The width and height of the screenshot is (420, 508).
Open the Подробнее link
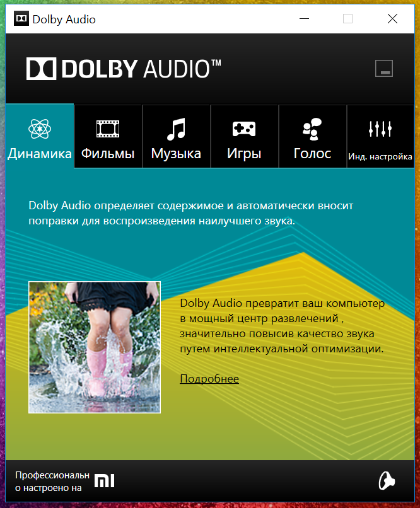point(209,379)
